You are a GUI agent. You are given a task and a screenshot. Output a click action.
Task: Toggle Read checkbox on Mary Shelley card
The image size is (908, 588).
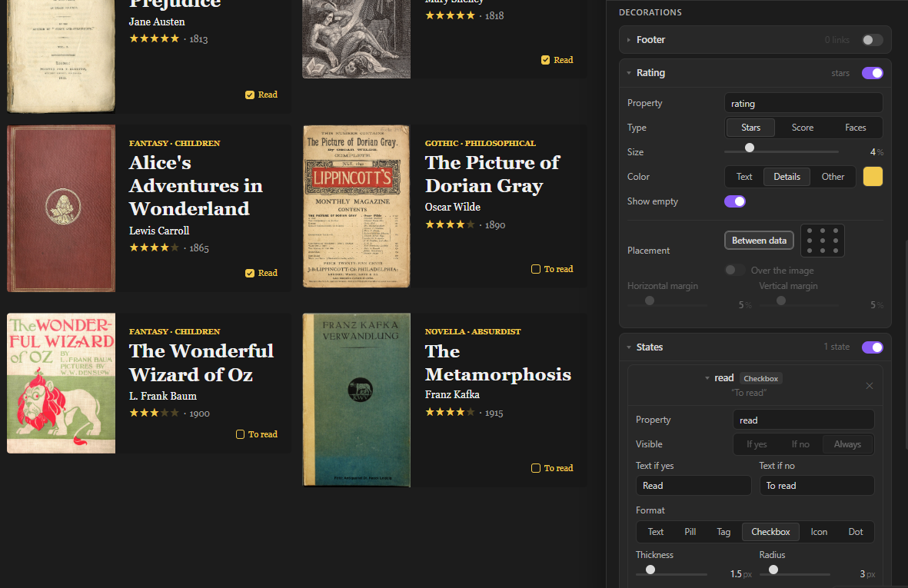point(546,60)
